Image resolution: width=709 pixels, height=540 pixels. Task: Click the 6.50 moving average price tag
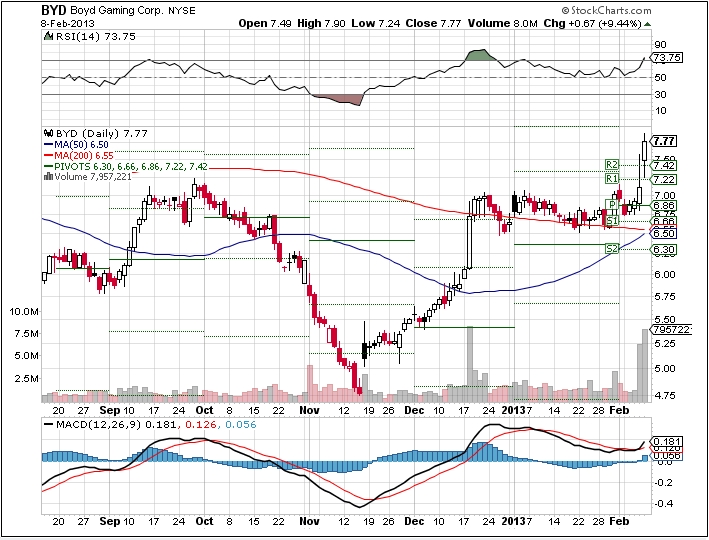click(664, 233)
